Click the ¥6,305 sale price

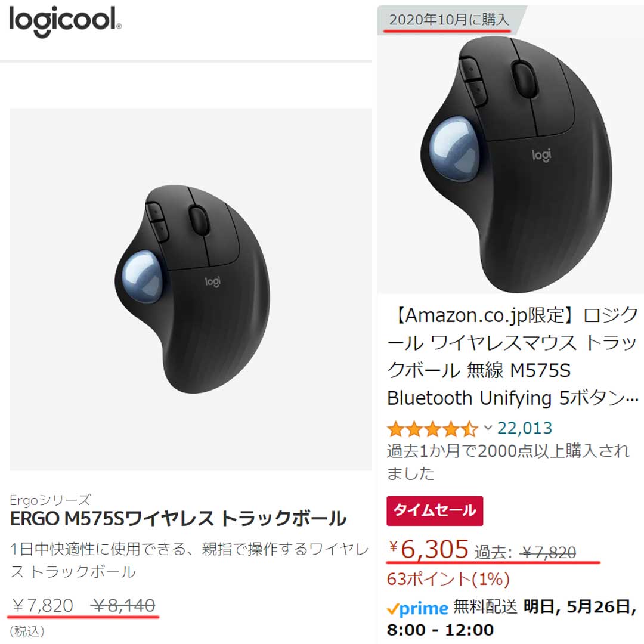tap(429, 549)
